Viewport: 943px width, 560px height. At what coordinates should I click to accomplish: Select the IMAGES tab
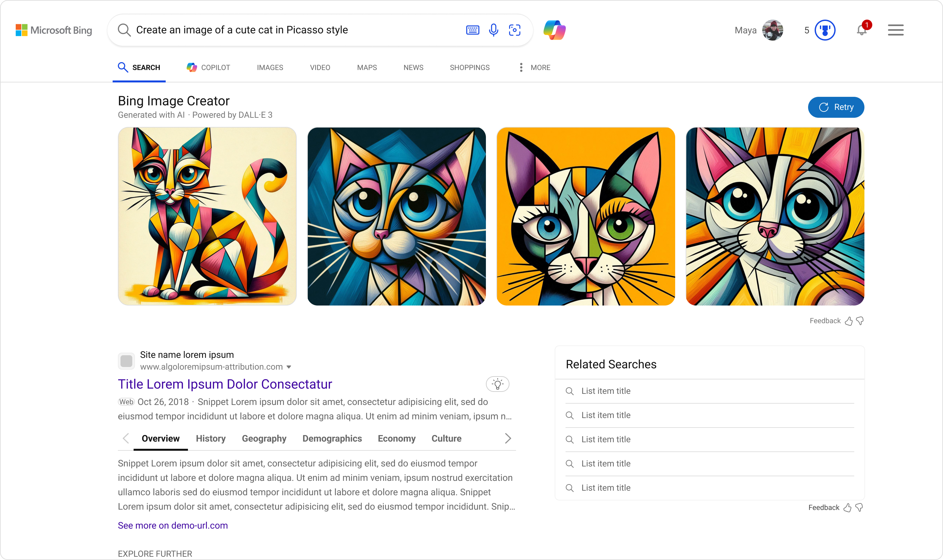270,67
